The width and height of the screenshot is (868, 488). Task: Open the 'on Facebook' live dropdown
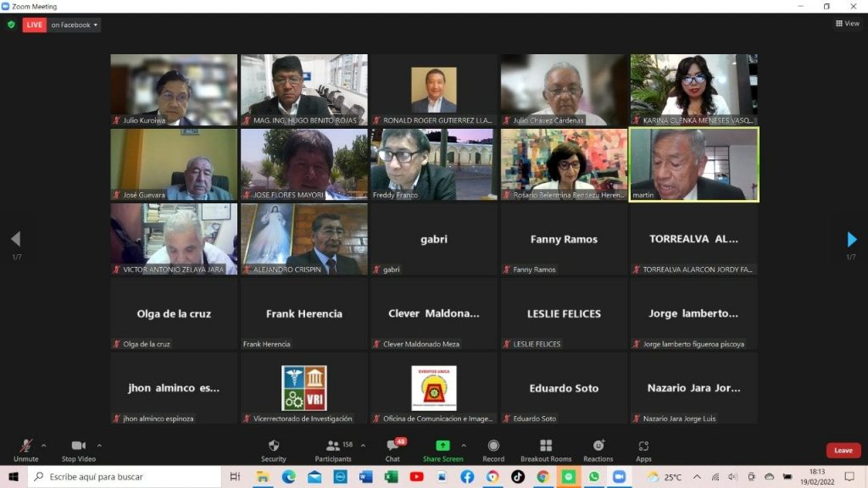(74, 25)
